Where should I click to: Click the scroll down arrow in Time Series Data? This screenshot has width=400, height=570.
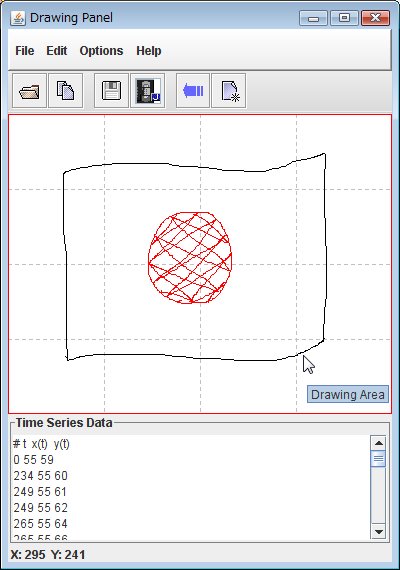tap(379, 532)
